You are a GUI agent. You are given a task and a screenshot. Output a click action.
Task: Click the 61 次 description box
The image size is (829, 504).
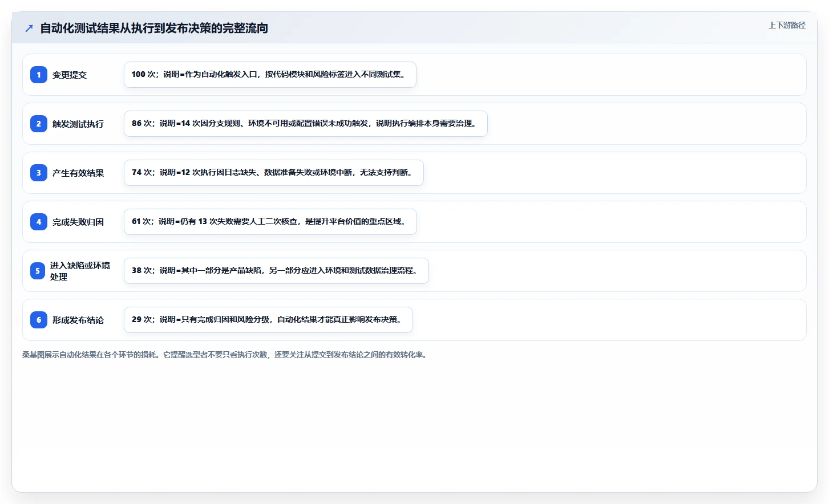tap(270, 222)
